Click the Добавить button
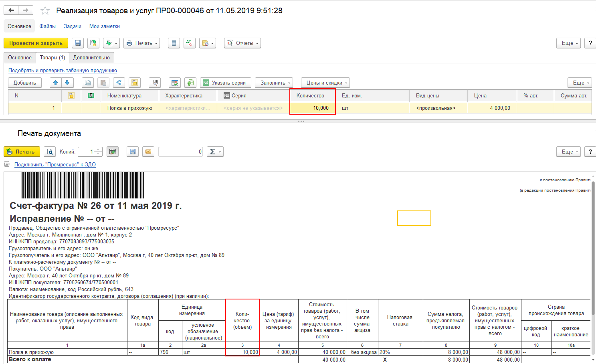The height and width of the screenshot is (364, 596). click(25, 83)
